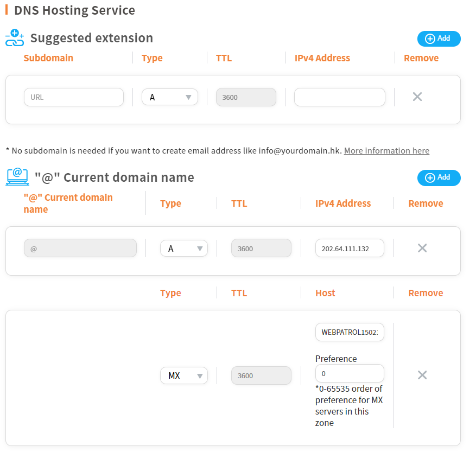Focus the empty IPv4 Address field
476x452 pixels.
point(339,97)
